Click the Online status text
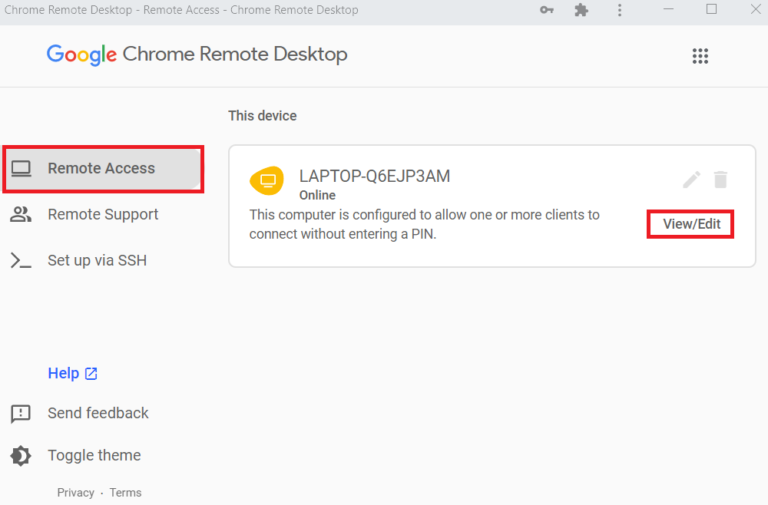Image resolution: width=768 pixels, height=505 pixels. point(317,195)
